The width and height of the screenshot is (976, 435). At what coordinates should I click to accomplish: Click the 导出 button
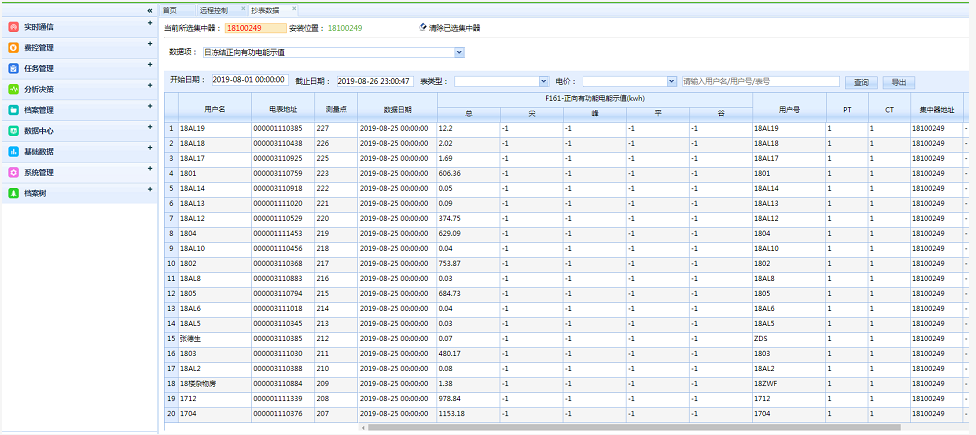[899, 82]
